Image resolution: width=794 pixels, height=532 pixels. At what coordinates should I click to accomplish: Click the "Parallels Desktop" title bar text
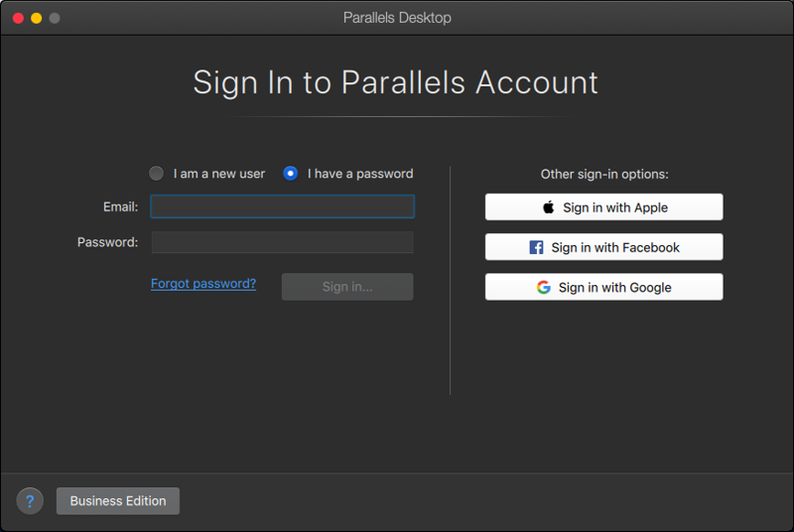click(x=397, y=18)
